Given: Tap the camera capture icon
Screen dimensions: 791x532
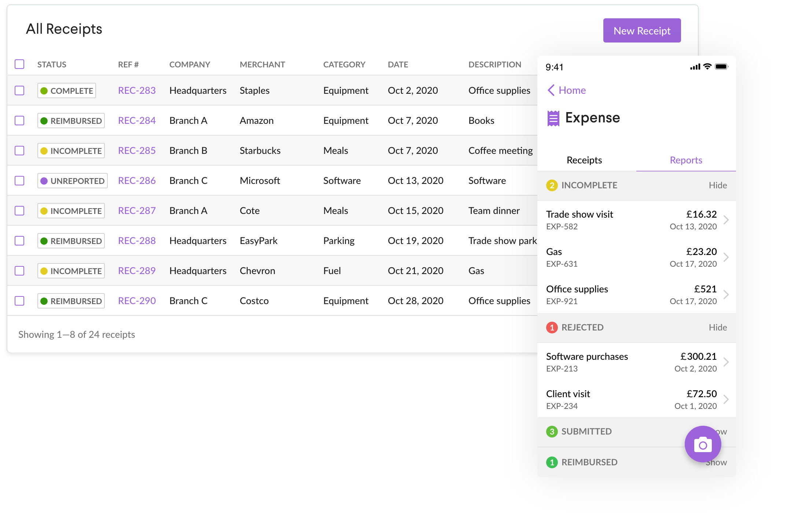Looking at the screenshot, I should point(702,444).
